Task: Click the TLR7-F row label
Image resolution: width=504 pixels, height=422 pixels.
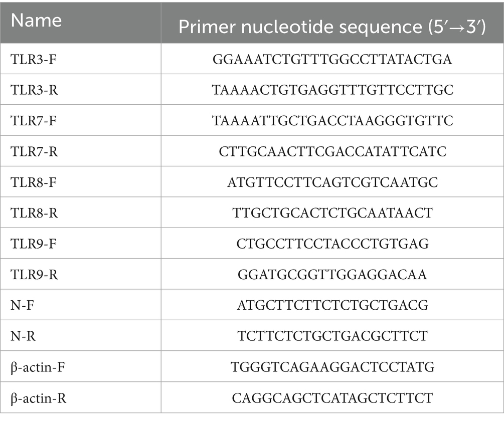Action: [34, 121]
